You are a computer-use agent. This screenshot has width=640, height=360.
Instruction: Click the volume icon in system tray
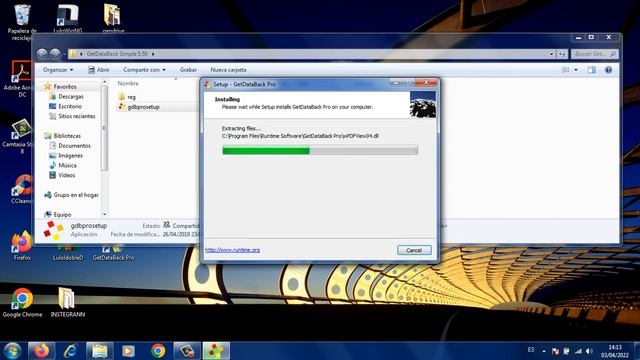[x=589, y=351]
